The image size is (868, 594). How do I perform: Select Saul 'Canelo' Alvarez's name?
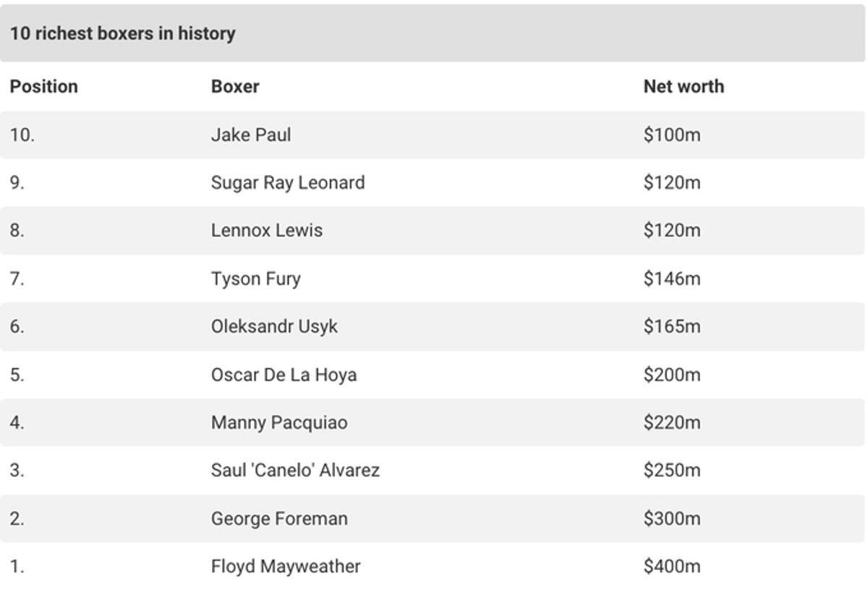(295, 471)
